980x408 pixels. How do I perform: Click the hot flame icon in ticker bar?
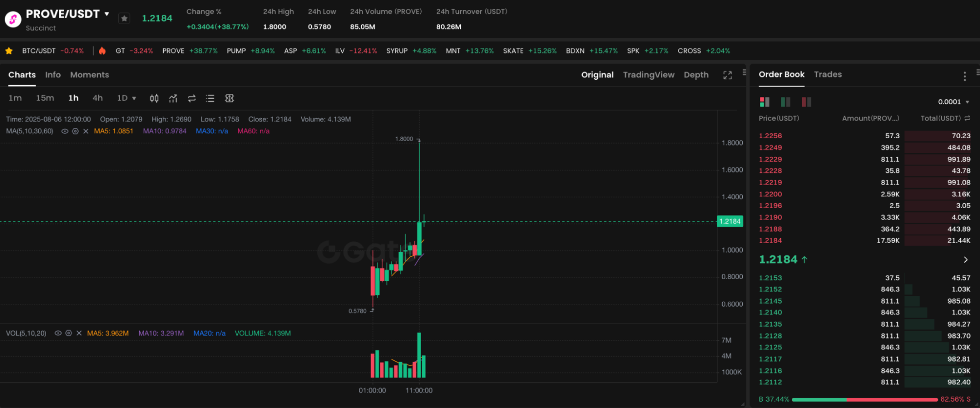click(x=102, y=51)
